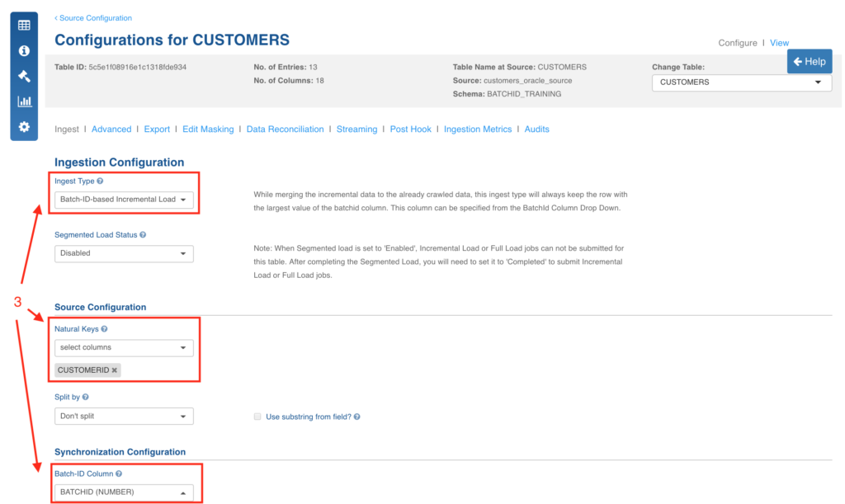Click the Change Table selection box
Screen dimensions: 845x504
[740, 82]
